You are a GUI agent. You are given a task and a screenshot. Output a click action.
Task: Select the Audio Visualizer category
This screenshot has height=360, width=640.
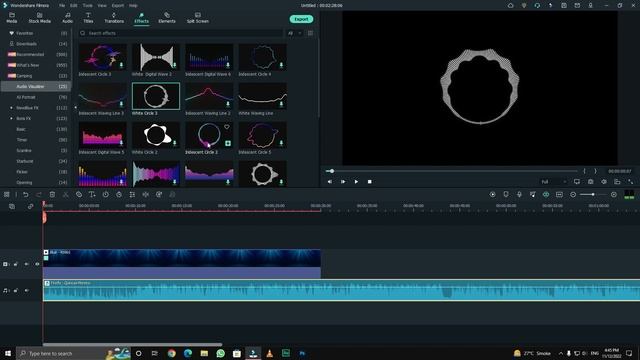point(36,87)
